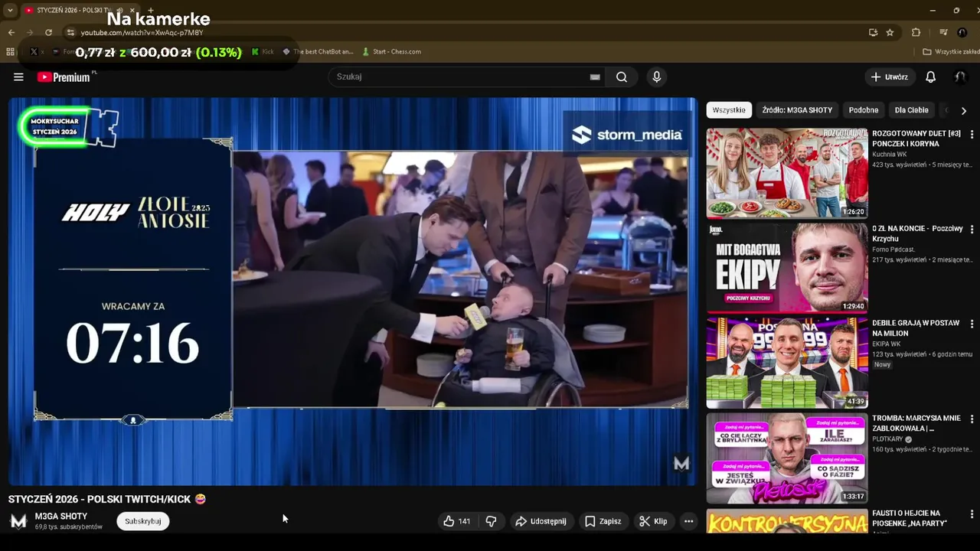The height and width of the screenshot is (551, 980).
Task: Open options for 0 ZŁ NA KONCIE video
Action: 972,229
